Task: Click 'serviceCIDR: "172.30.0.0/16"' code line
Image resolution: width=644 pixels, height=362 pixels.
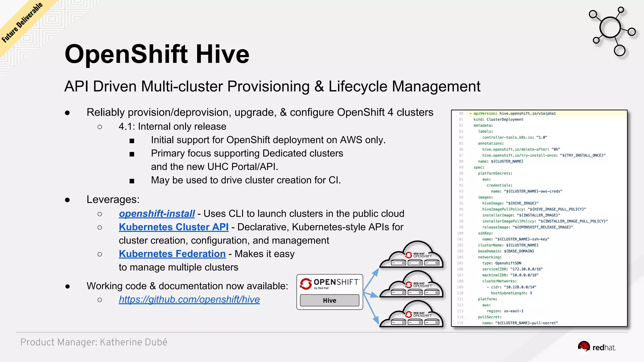Action: 513,269
